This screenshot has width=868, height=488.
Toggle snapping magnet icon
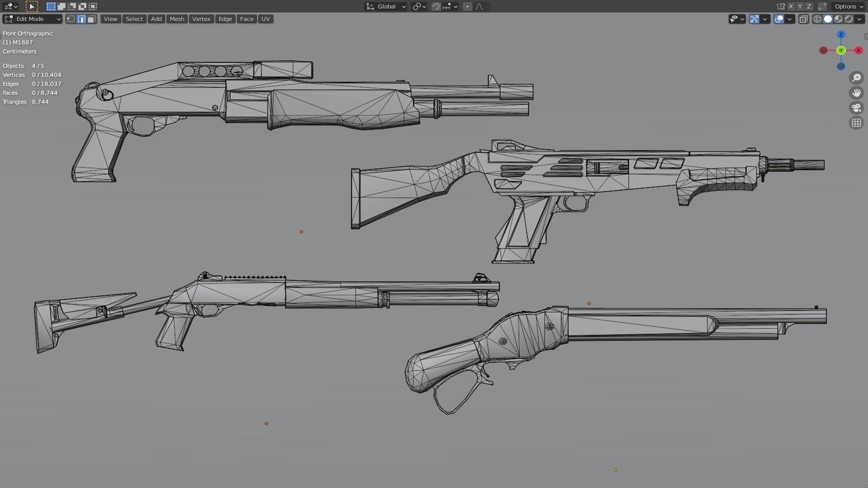point(436,6)
